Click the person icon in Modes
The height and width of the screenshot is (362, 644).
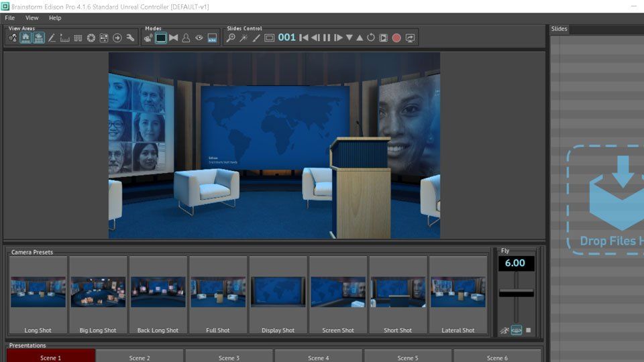186,38
